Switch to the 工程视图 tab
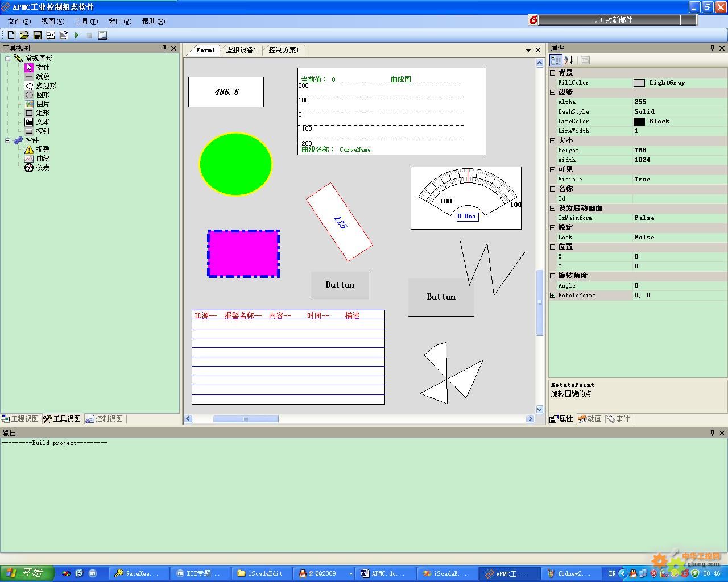 click(x=20, y=419)
